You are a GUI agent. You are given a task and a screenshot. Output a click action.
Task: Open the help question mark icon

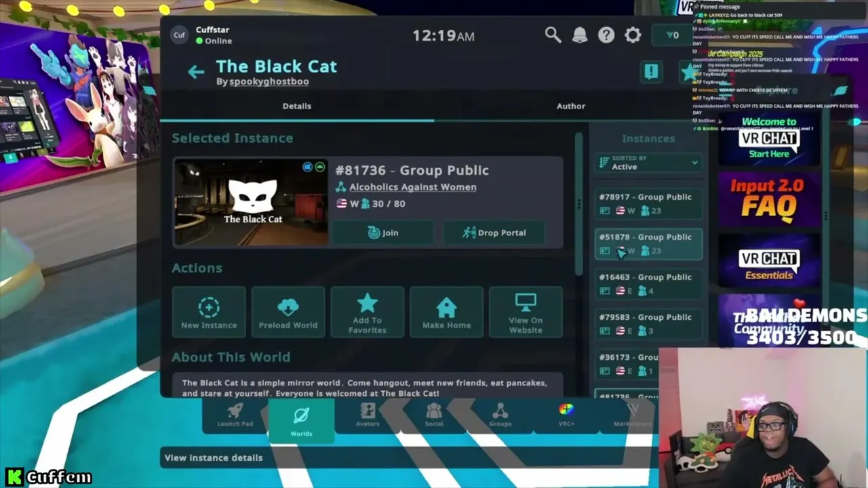click(x=606, y=35)
